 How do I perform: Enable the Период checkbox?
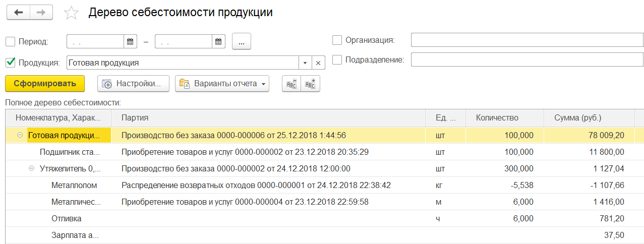tap(10, 42)
